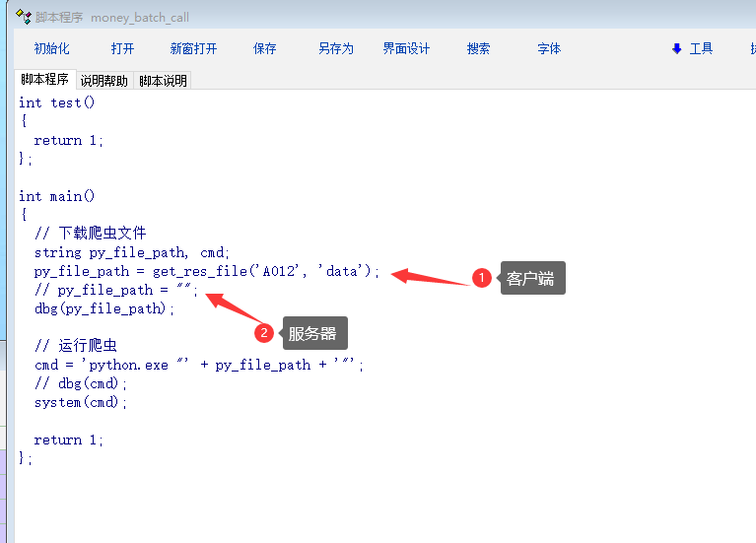
Task: Expand the 工具 tools menu
Action: 701,49
